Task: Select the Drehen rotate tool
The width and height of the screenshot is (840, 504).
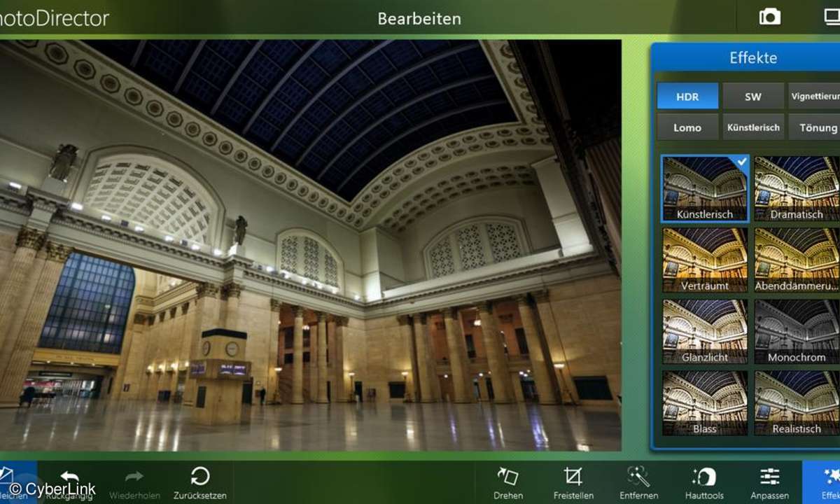Action: coord(507,477)
